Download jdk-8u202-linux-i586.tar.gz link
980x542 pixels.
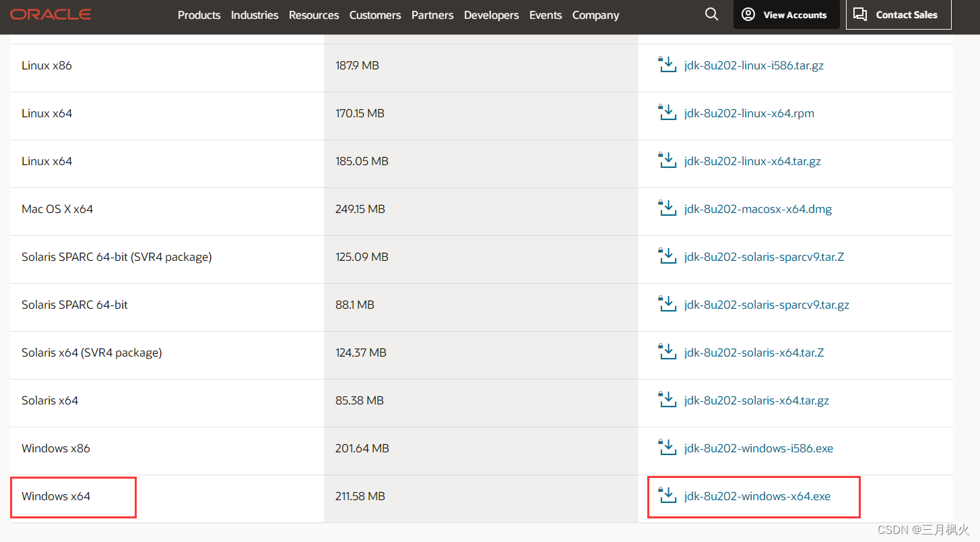coord(754,65)
